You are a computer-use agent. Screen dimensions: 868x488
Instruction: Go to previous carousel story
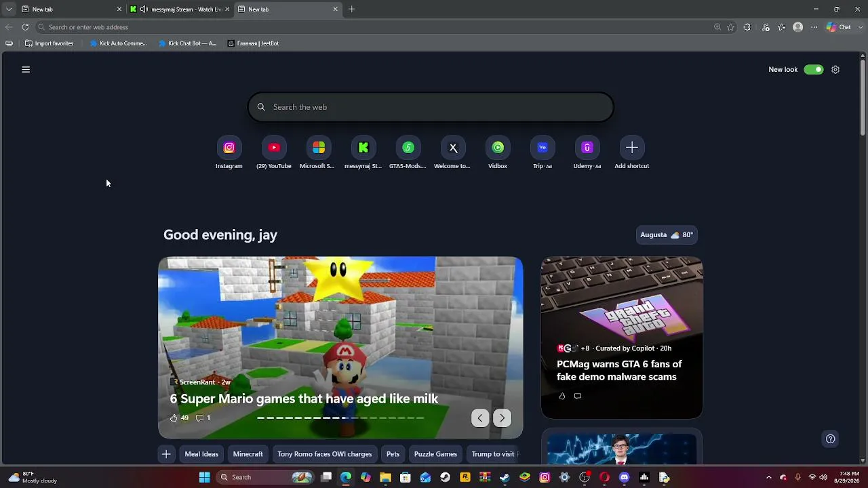coord(480,418)
